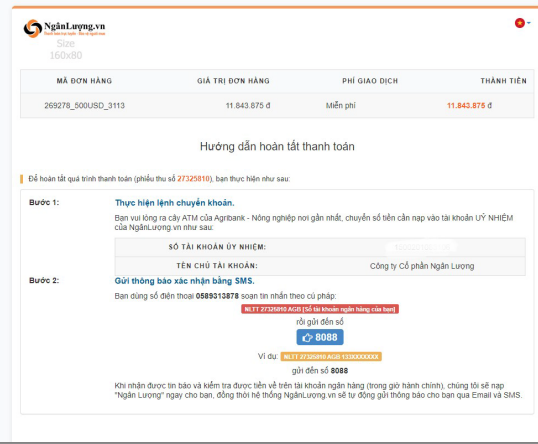Image resolution: width=538 pixels, height=444 pixels.
Task: Click the 'gửi đến số 8088' text line
Action: [320, 371]
